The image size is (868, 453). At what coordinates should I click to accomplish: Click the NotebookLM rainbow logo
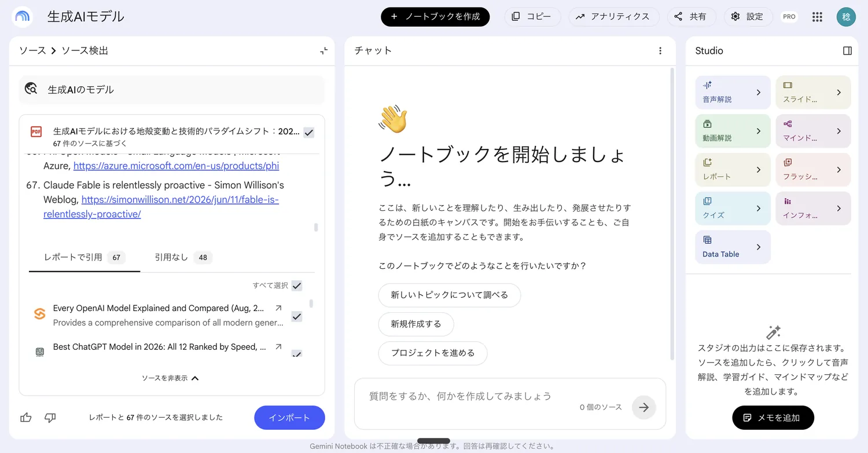[x=22, y=17]
